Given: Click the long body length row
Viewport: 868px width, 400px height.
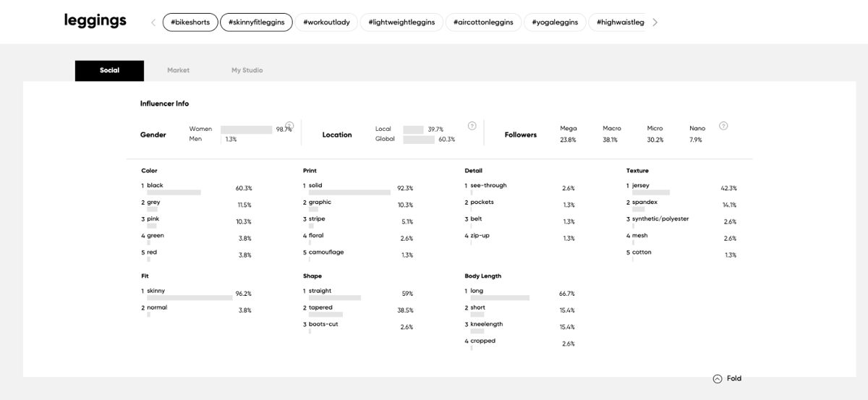Looking at the screenshot, I should click(x=520, y=294).
